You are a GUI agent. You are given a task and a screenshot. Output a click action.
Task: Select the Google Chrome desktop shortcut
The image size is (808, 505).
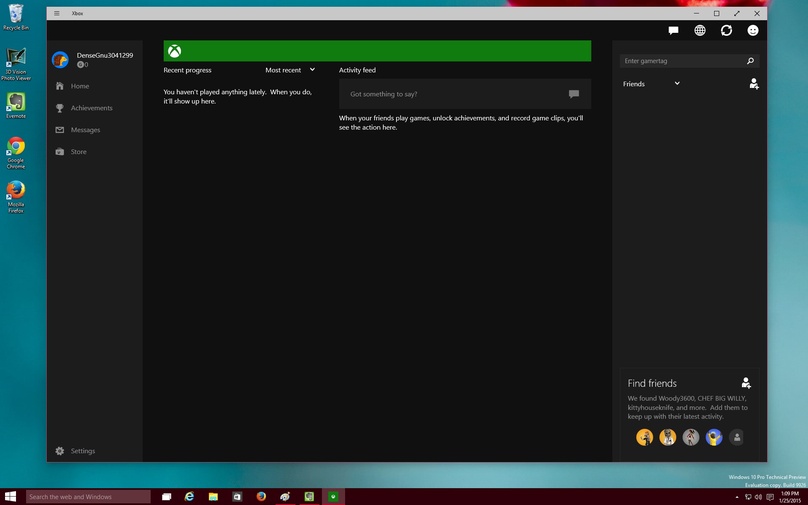click(16, 153)
